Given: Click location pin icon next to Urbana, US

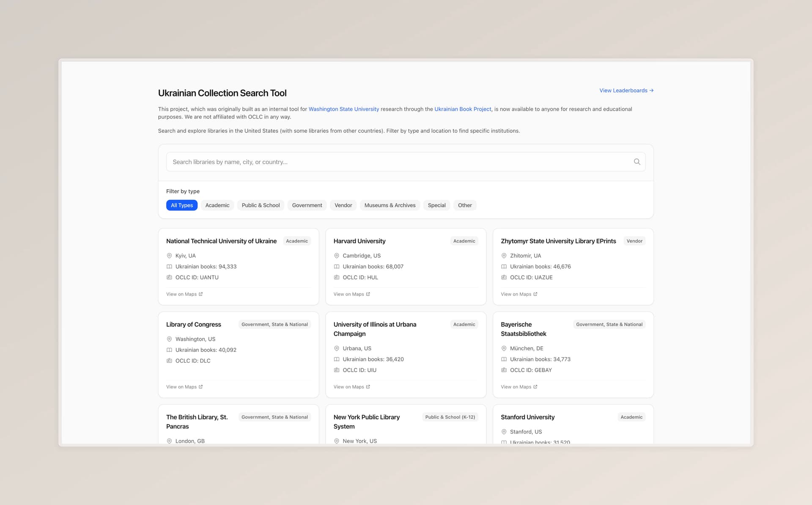Looking at the screenshot, I should [x=337, y=348].
